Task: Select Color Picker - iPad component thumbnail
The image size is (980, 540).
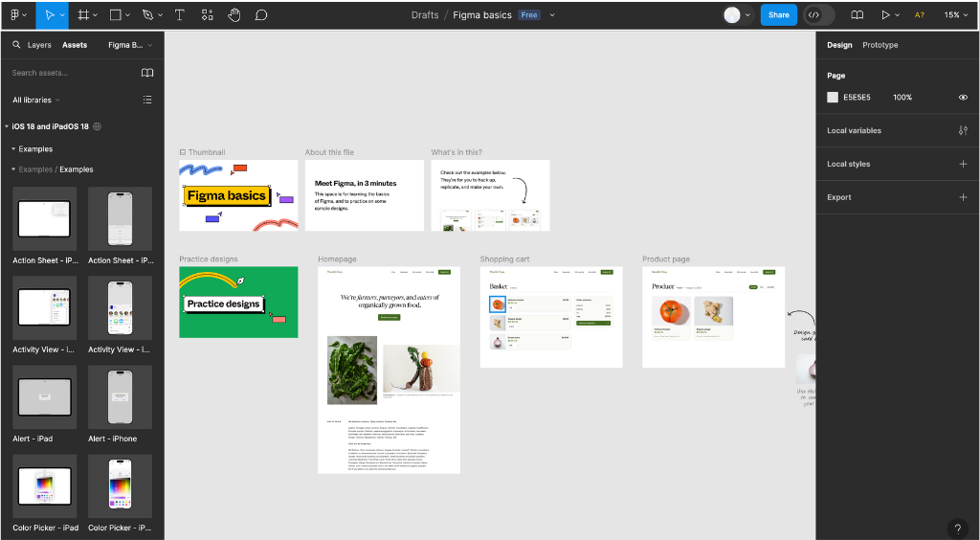Action: pyautogui.click(x=44, y=486)
